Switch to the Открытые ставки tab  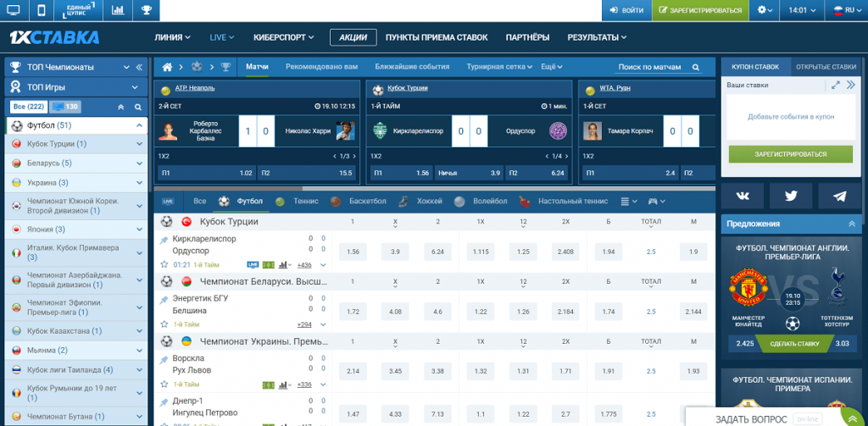point(826,66)
